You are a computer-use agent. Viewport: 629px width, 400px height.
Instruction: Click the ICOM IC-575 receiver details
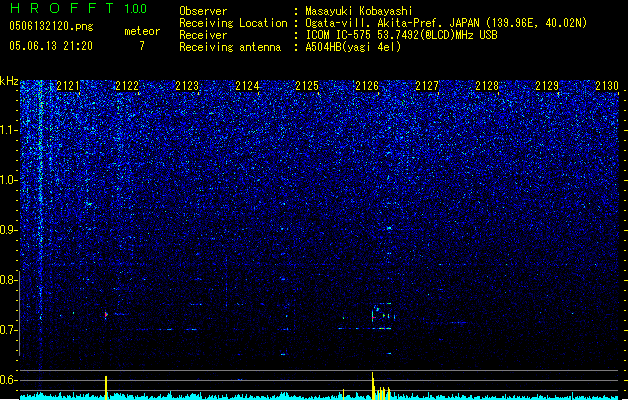coord(401,35)
